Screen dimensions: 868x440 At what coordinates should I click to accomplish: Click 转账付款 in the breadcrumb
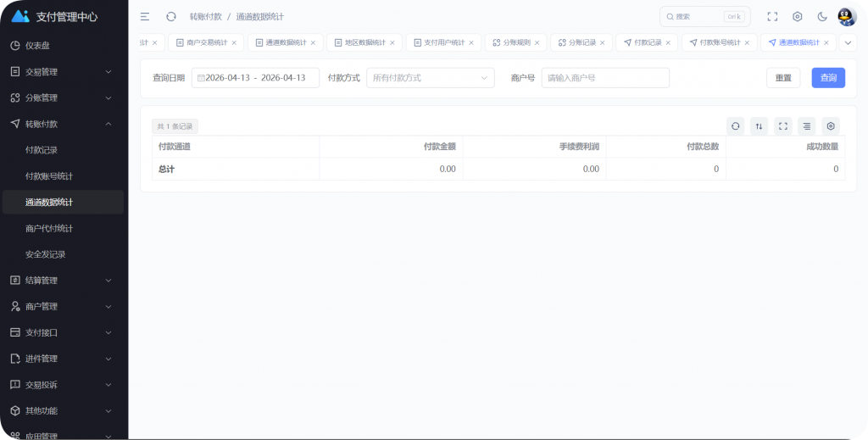tap(205, 17)
